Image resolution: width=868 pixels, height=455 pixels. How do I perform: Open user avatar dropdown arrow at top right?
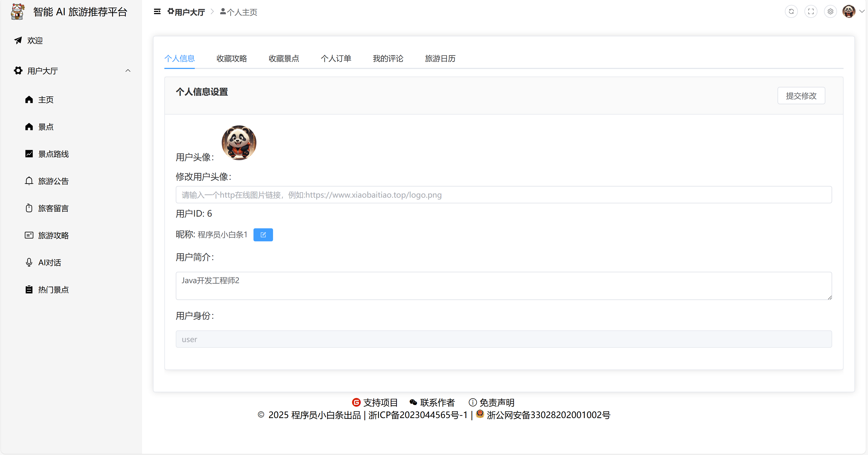[x=861, y=11]
